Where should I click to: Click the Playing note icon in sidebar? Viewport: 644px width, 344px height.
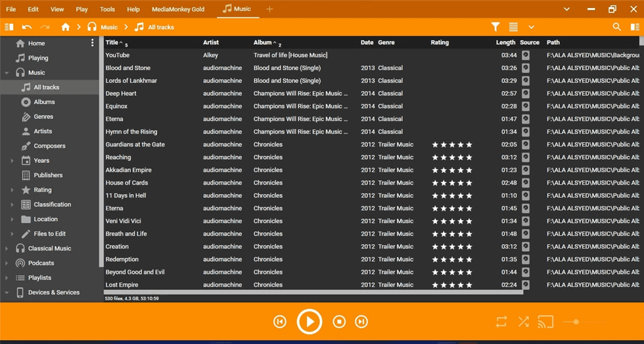[x=20, y=58]
